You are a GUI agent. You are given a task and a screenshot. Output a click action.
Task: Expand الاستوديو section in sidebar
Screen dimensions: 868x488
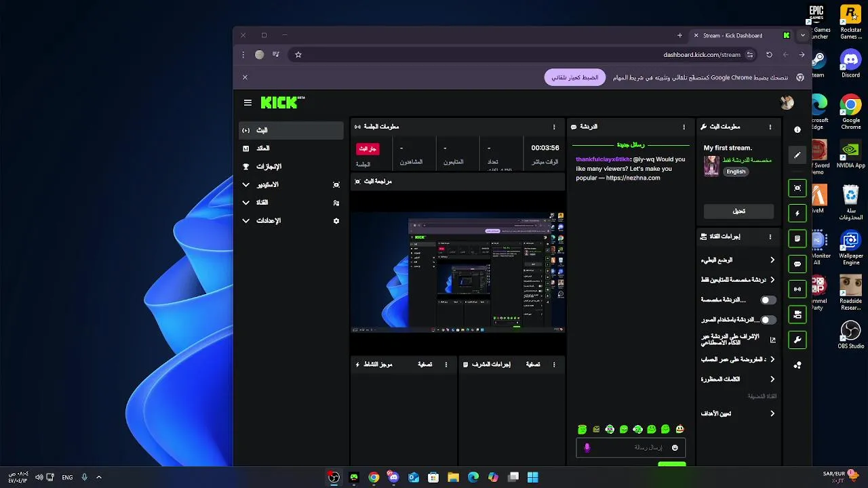pos(246,184)
